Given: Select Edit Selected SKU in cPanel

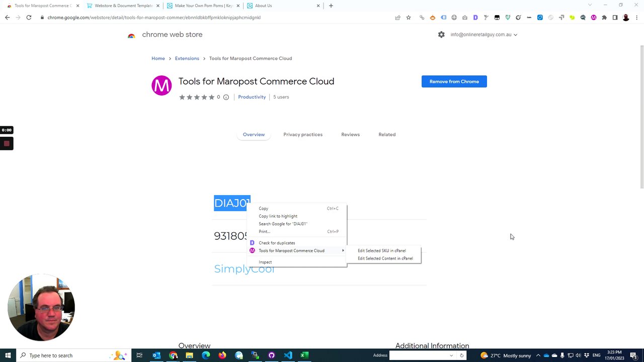Looking at the screenshot, I should point(385,250).
